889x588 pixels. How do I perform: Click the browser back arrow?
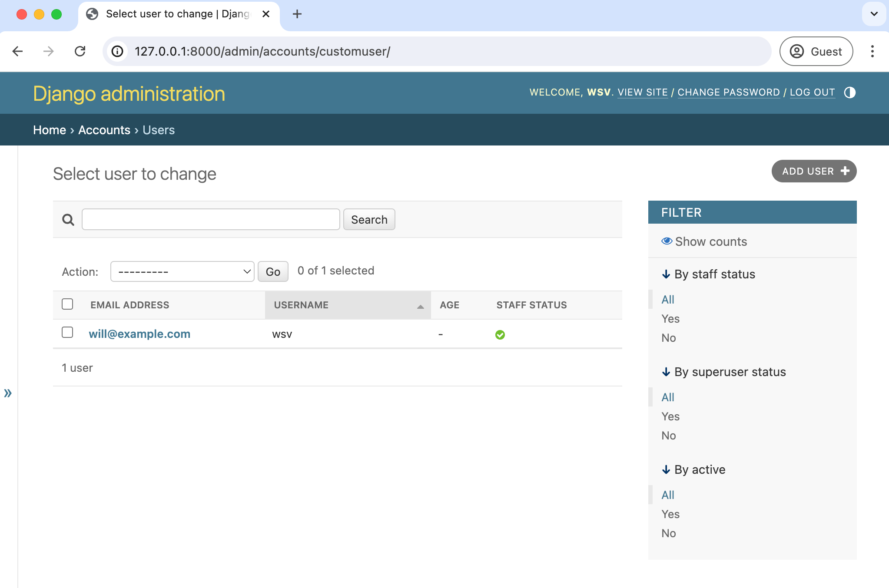(17, 51)
